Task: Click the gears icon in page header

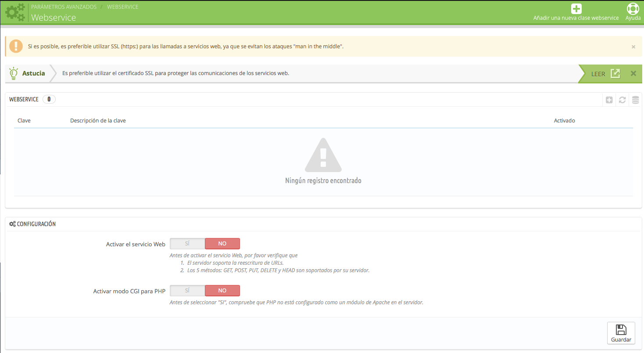Action: (x=15, y=12)
